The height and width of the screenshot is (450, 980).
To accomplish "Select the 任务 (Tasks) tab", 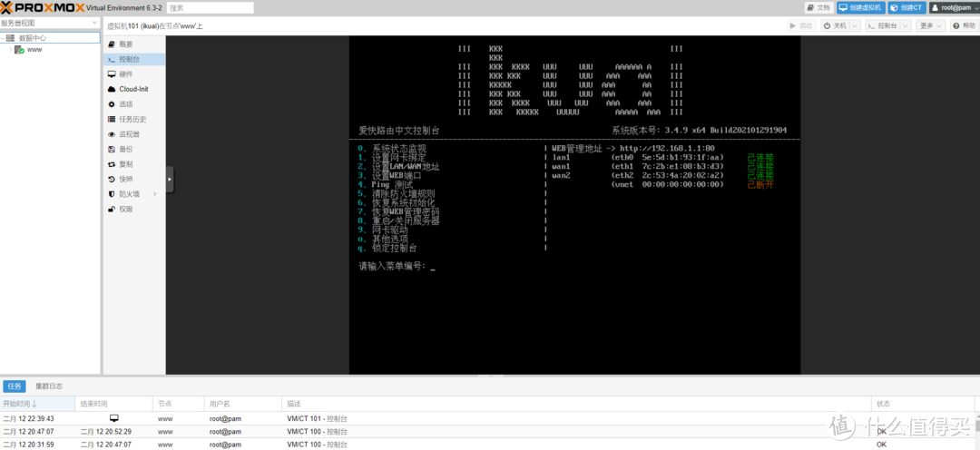I will click(x=14, y=386).
